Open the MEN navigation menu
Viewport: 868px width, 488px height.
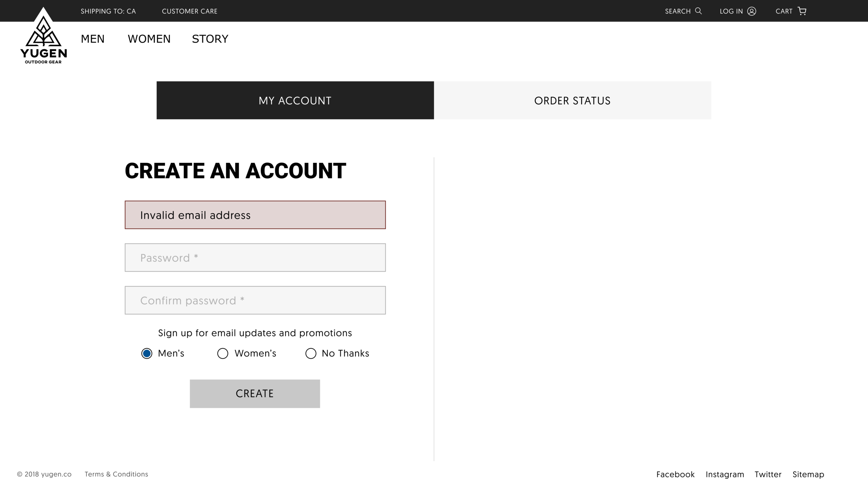pyautogui.click(x=93, y=39)
